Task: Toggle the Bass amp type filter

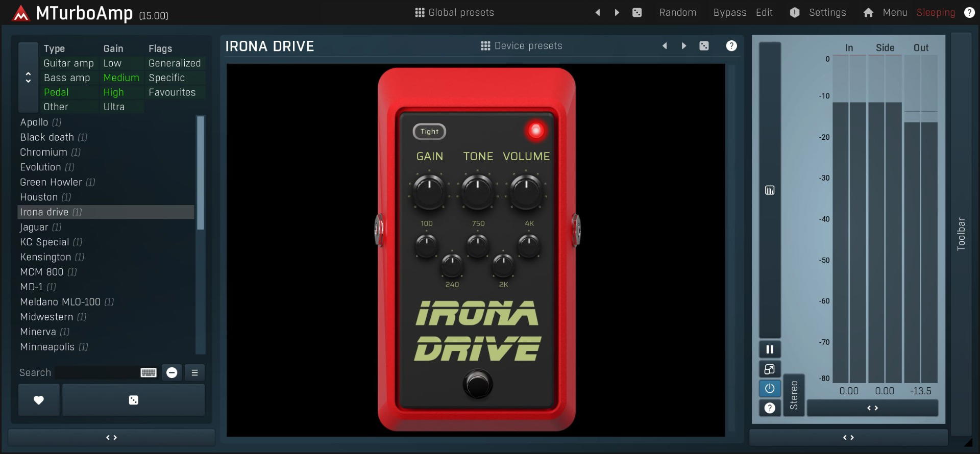Action: pos(67,78)
